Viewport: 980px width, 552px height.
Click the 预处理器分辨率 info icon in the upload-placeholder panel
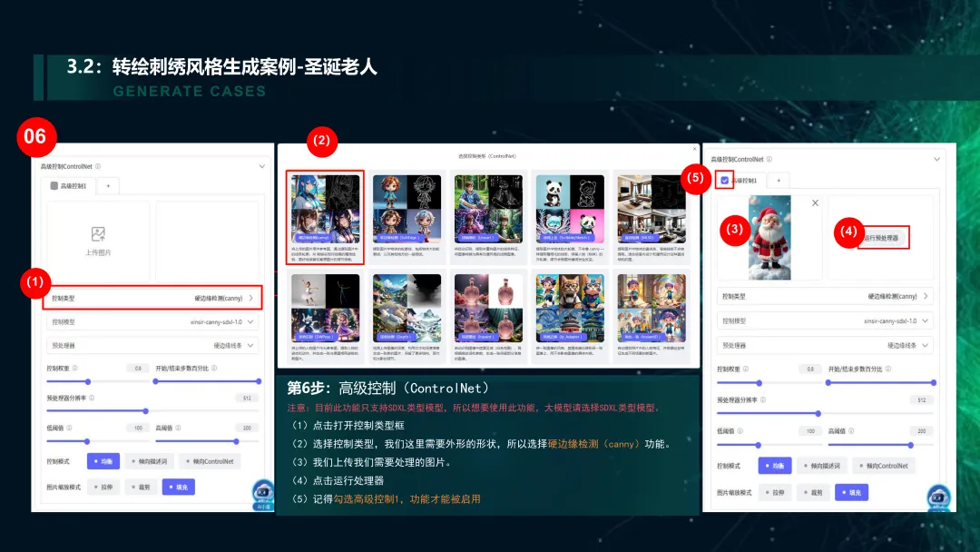coord(92,399)
